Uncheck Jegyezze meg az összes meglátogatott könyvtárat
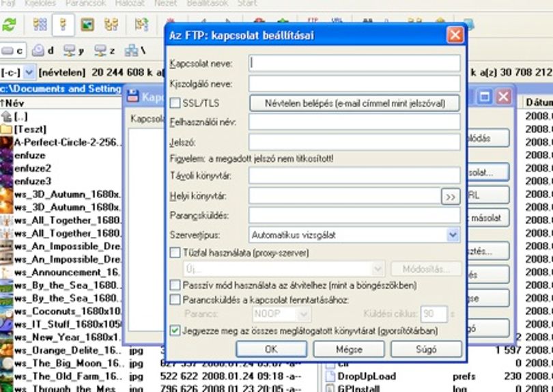 [175, 331]
